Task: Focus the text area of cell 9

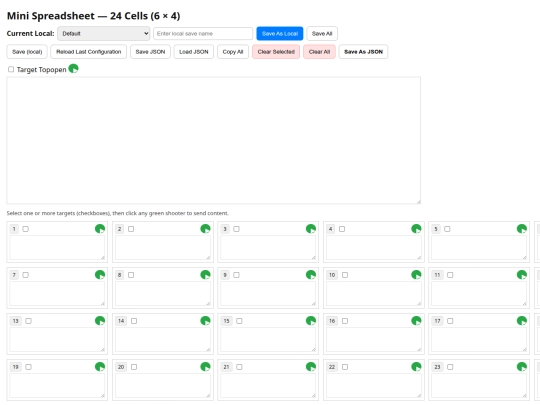Action: (x=268, y=293)
